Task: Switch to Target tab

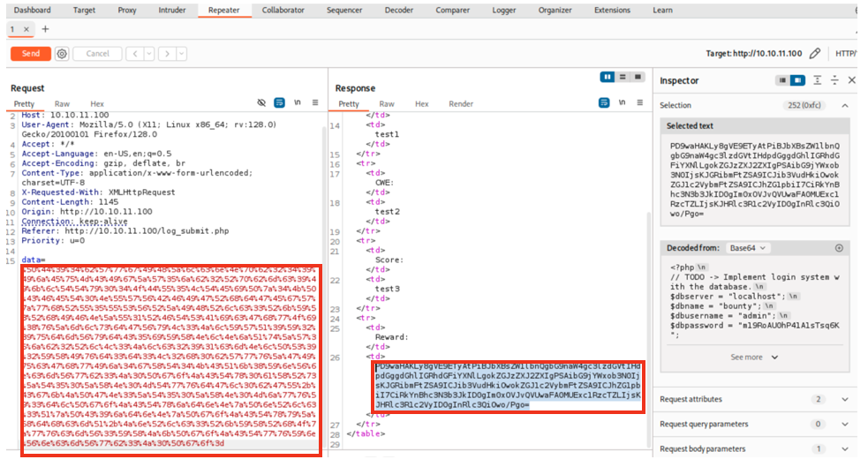Action: (x=84, y=10)
